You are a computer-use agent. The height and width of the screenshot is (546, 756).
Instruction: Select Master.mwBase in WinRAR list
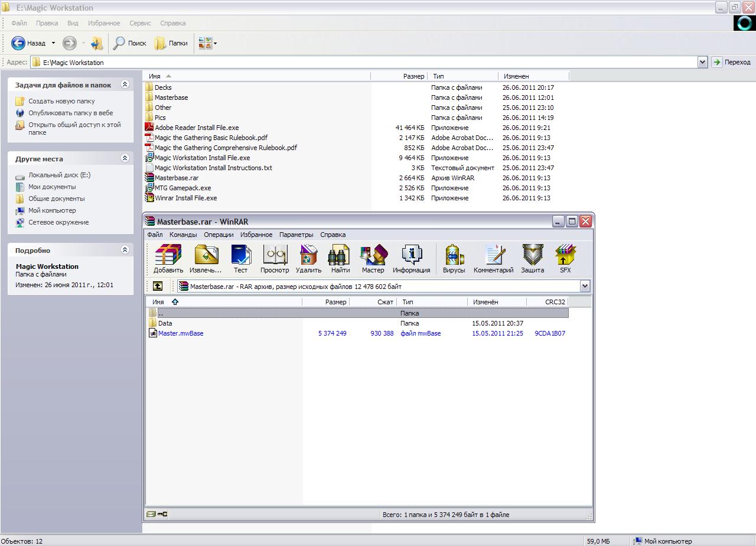coord(176,333)
